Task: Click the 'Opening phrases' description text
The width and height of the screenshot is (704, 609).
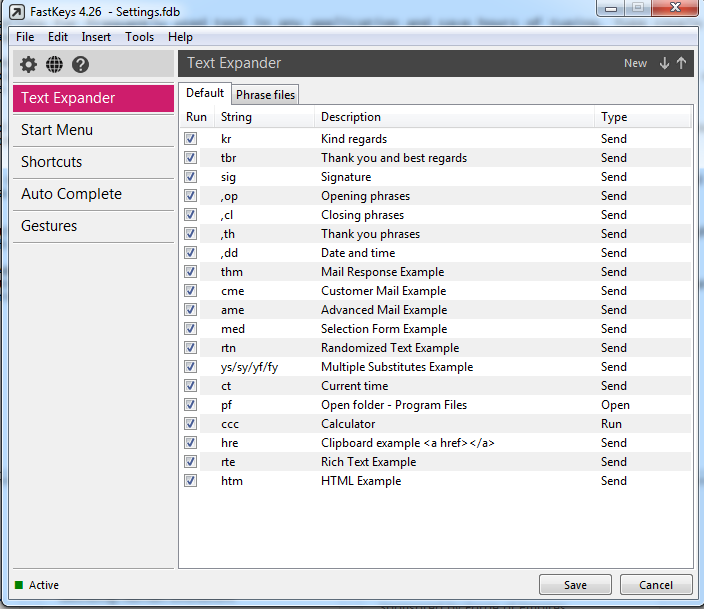Action: click(365, 196)
